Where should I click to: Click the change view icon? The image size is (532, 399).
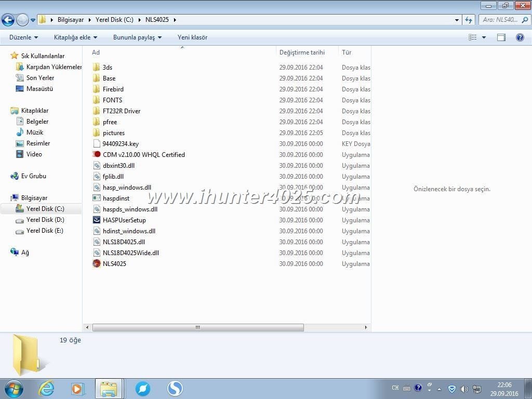(x=472, y=37)
